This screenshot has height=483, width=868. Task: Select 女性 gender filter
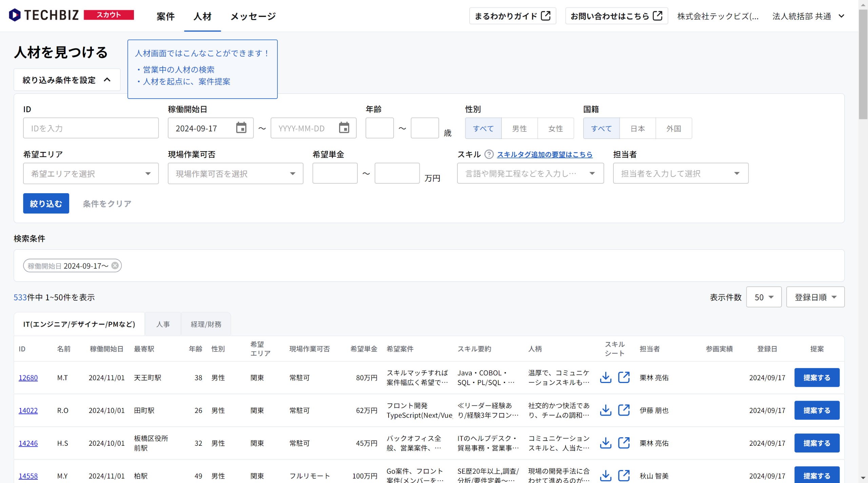point(555,128)
